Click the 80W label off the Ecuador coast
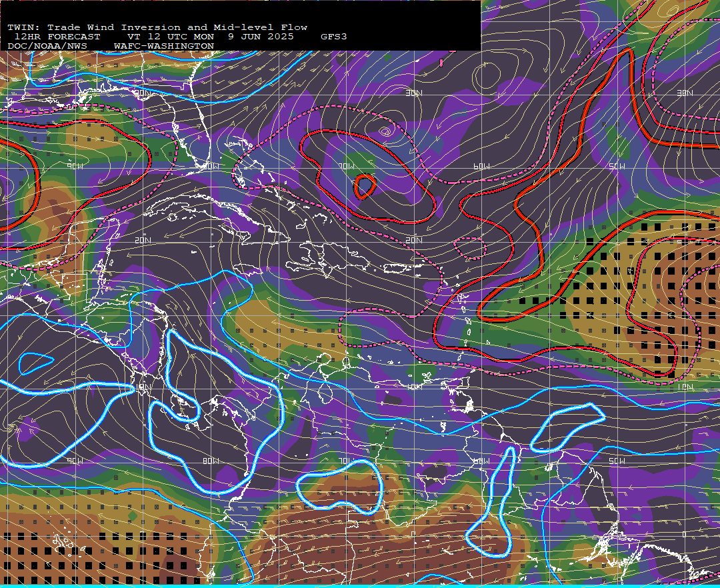 coord(211,461)
